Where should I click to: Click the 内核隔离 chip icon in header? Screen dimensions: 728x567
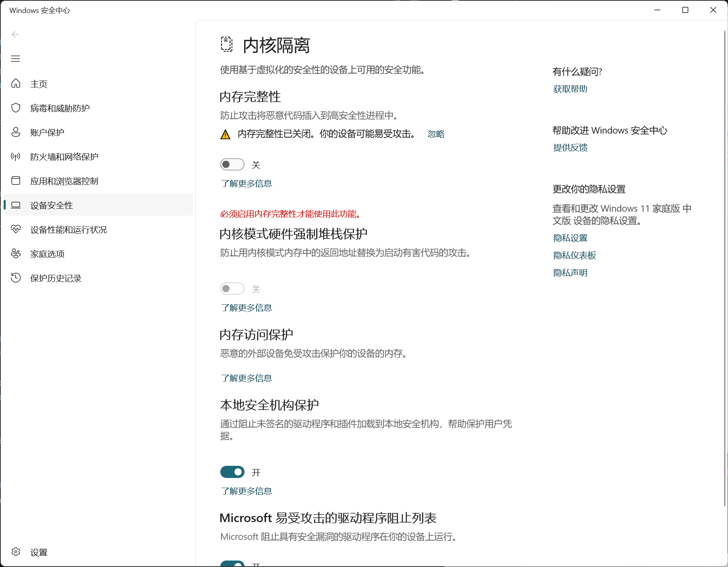227,45
